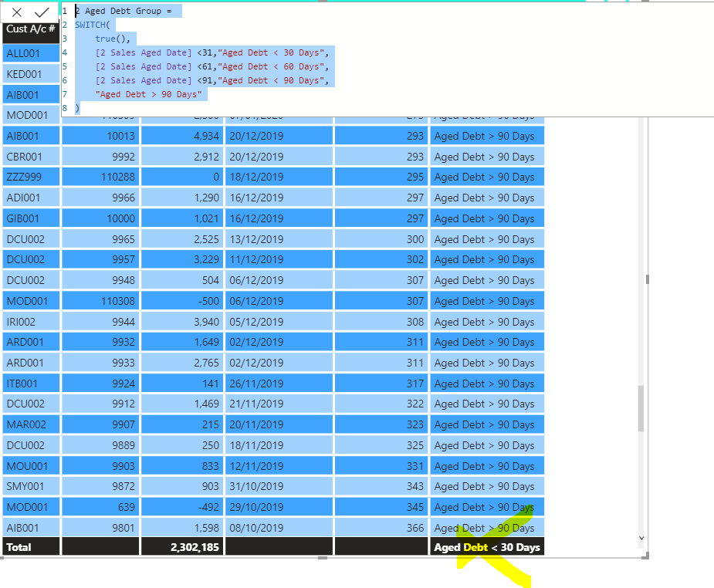Click the date 31/10/2019
The height and width of the screenshot is (588, 714).
(279, 486)
